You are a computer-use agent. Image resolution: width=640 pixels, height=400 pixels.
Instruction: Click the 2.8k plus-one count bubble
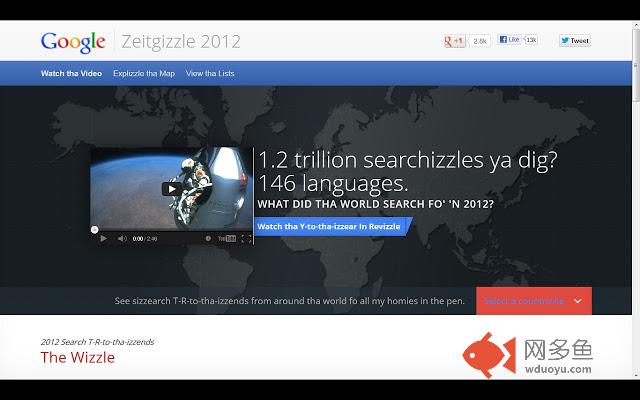point(480,41)
